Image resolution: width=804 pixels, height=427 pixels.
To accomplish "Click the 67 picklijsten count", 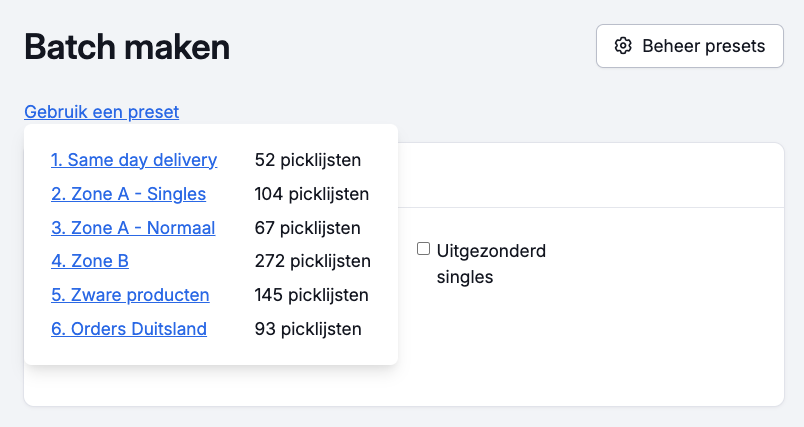I will 308,228.
